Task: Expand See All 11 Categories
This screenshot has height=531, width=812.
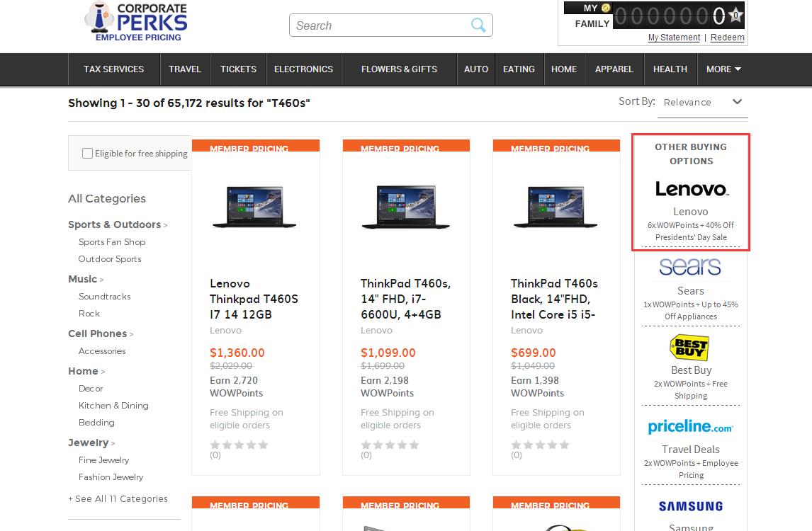Action: [118, 499]
